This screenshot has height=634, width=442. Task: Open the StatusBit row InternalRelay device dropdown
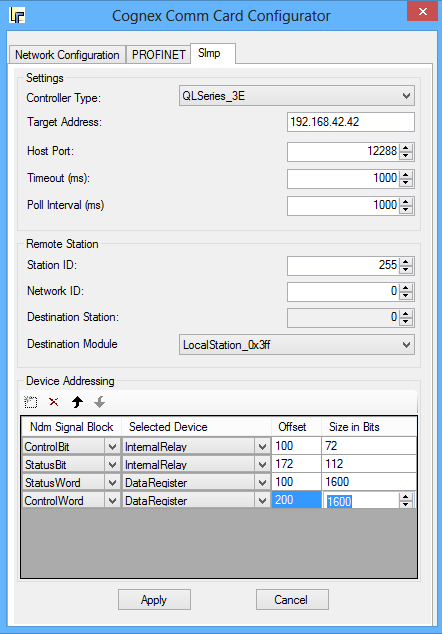[x=262, y=465]
